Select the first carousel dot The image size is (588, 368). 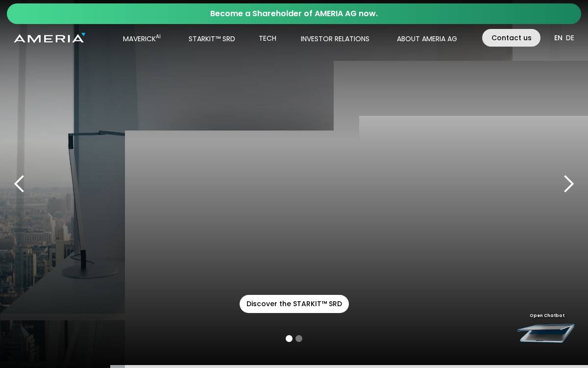pyautogui.click(x=289, y=339)
